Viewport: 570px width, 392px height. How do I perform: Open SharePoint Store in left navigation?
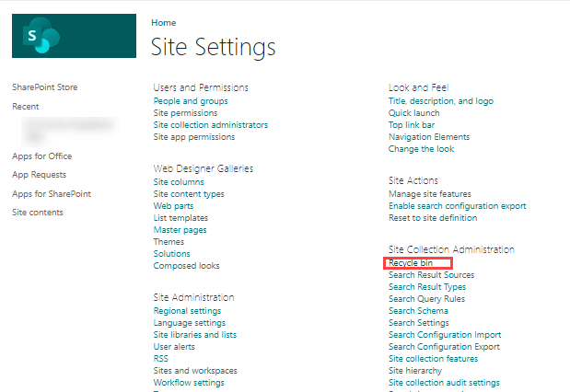pyautogui.click(x=45, y=87)
